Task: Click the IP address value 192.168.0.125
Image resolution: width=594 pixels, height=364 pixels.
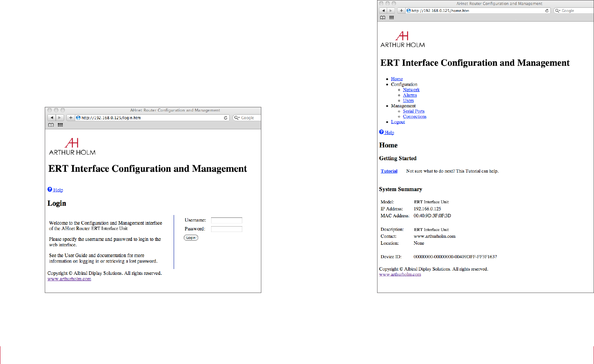Action: tap(427, 209)
